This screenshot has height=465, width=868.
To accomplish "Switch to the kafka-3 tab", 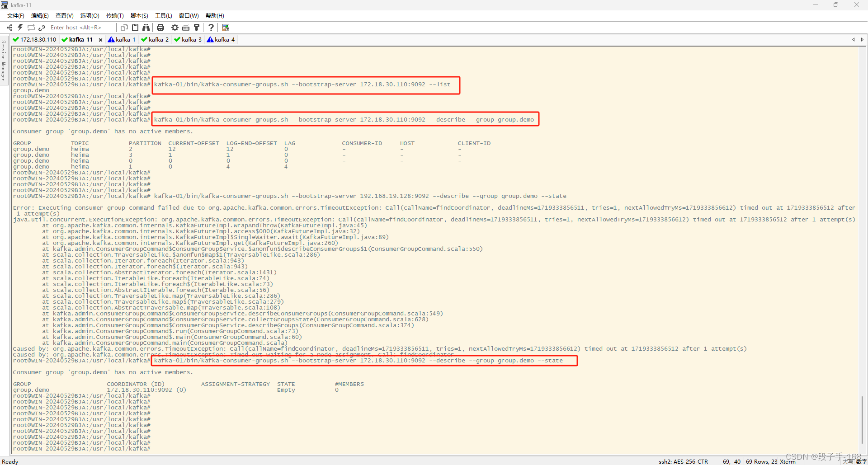I will pyautogui.click(x=188, y=40).
